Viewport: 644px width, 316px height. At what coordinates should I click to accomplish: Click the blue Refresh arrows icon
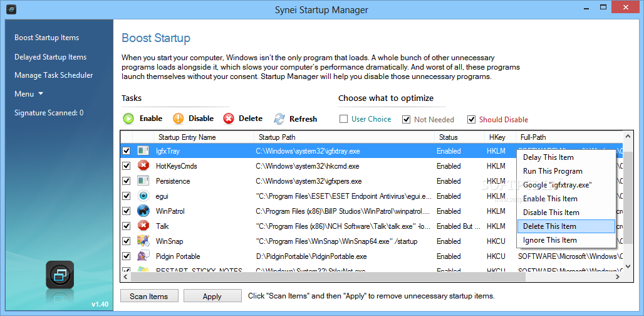pos(279,118)
